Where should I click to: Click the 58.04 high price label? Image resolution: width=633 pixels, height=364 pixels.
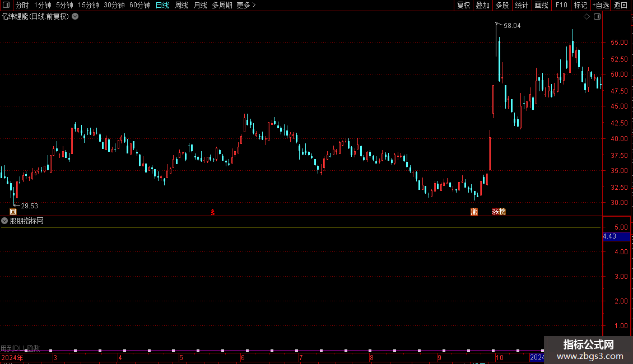512,26
